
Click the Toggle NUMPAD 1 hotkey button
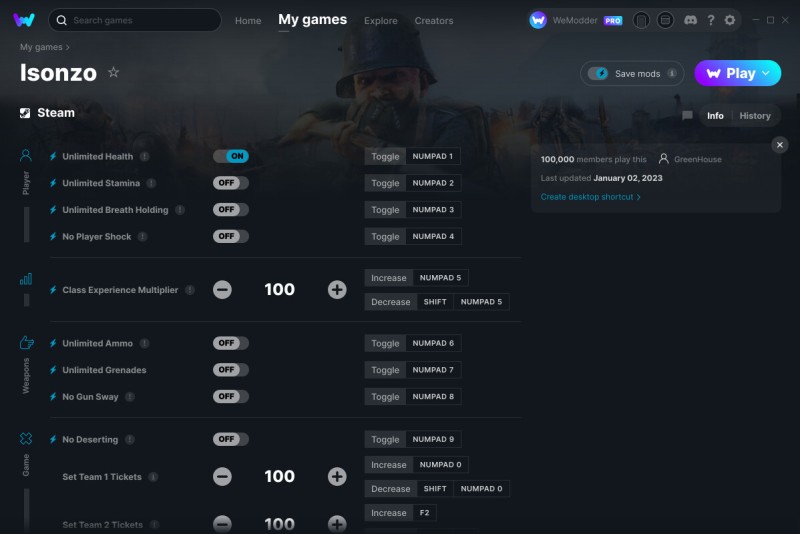(x=412, y=156)
